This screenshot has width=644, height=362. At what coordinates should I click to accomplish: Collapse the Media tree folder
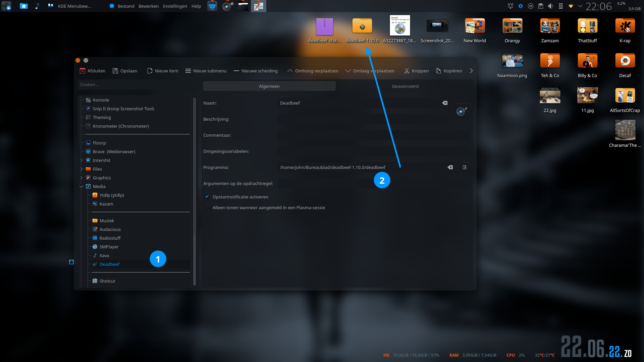[x=81, y=186]
